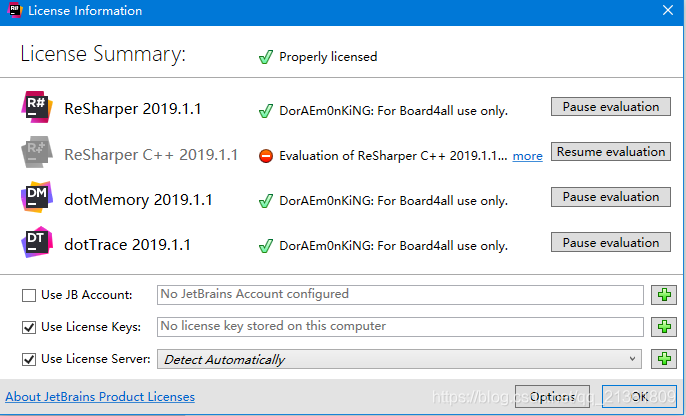The width and height of the screenshot is (686, 416).
Task: Click the red stop icon for ReSharper C++
Action: coord(266,156)
